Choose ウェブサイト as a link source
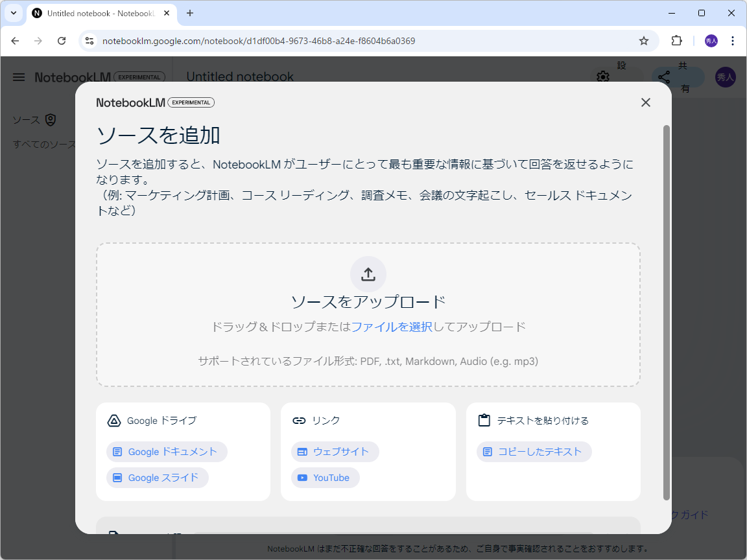This screenshot has height=560, width=747. (335, 452)
